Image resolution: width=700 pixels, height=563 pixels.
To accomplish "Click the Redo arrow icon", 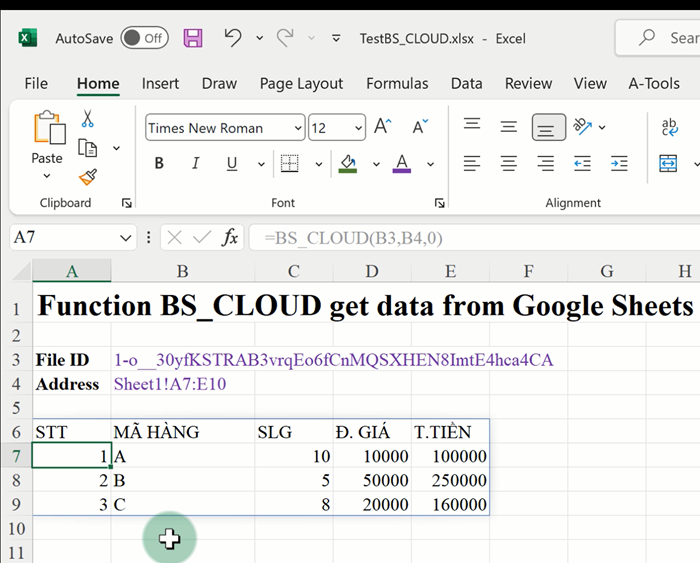I will tap(285, 38).
